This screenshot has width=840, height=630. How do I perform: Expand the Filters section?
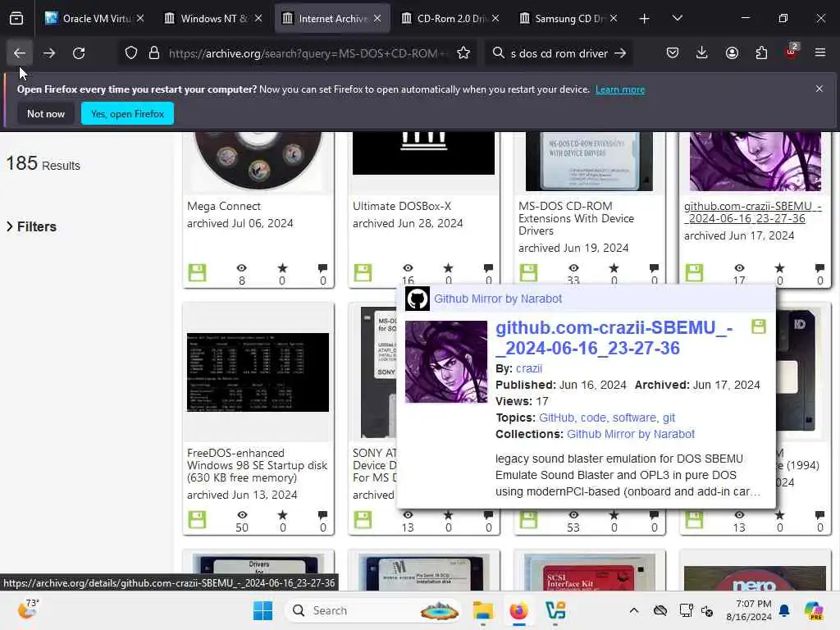point(31,226)
